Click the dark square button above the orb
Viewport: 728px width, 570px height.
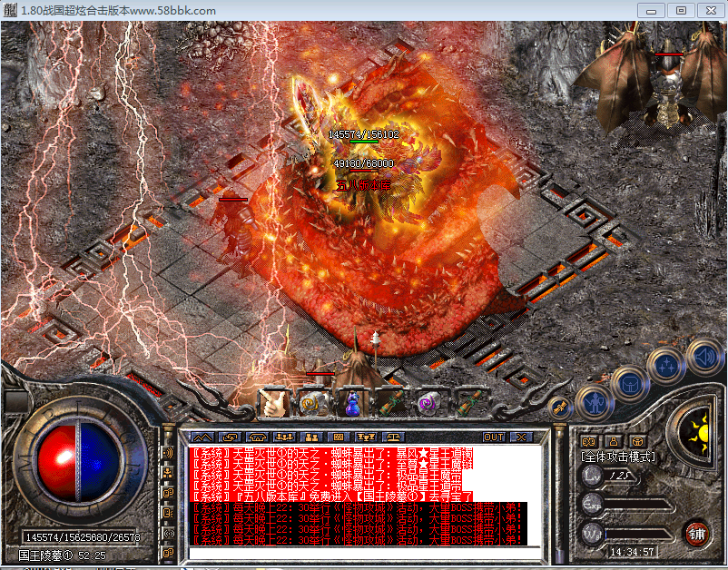click(x=17, y=402)
